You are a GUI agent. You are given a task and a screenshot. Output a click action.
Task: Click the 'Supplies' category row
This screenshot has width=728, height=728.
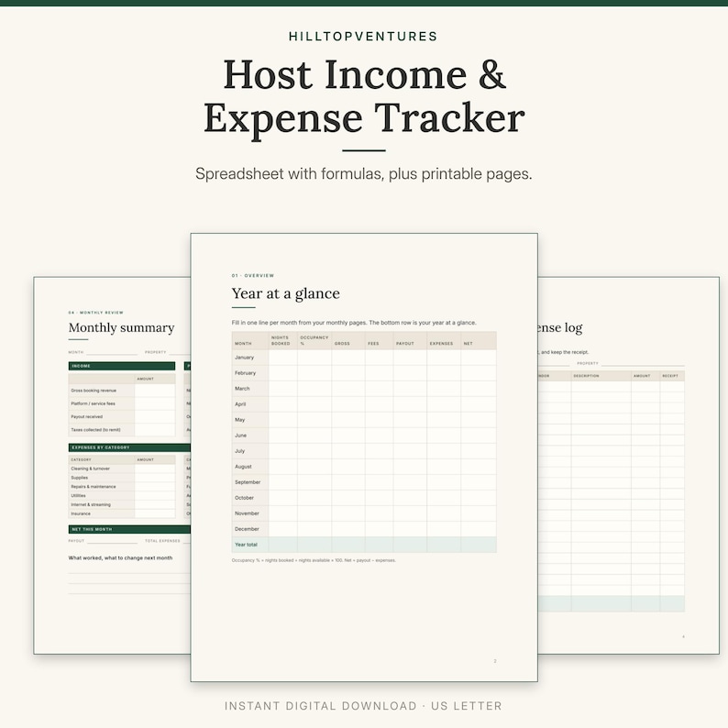pos(122,478)
